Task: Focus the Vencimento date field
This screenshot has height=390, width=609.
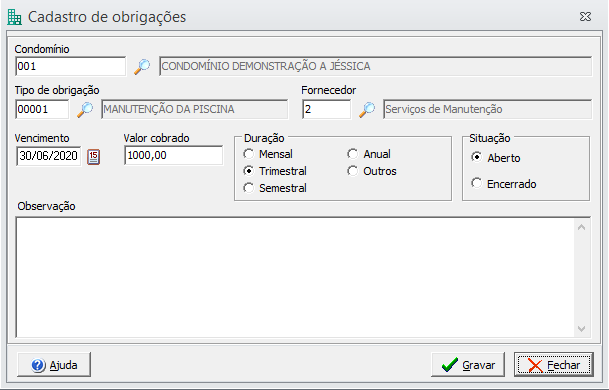Action: tap(49, 156)
